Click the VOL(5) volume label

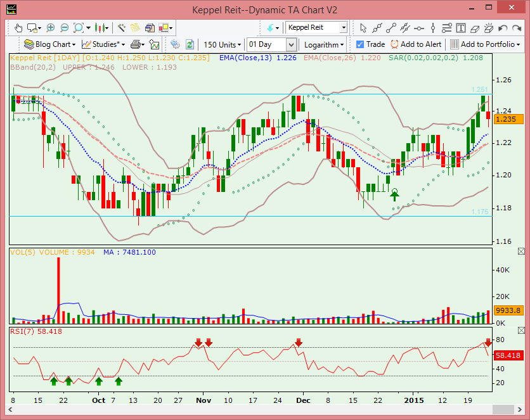tap(23, 252)
